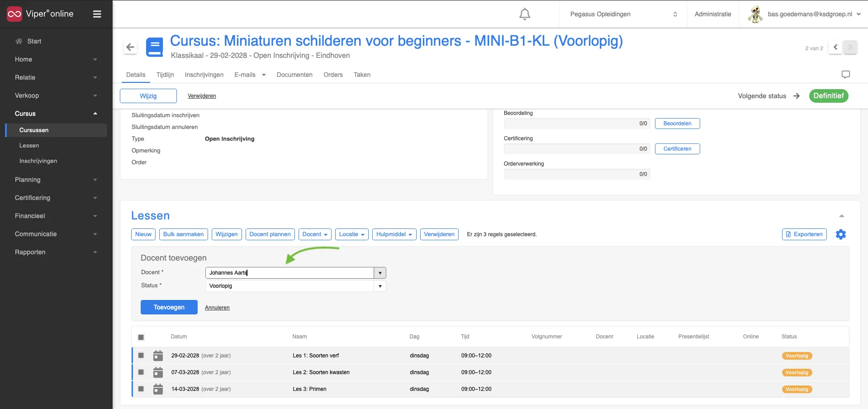Expand the Relatie sidebar menu
This screenshot has width=868, height=409.
(56, 77)
